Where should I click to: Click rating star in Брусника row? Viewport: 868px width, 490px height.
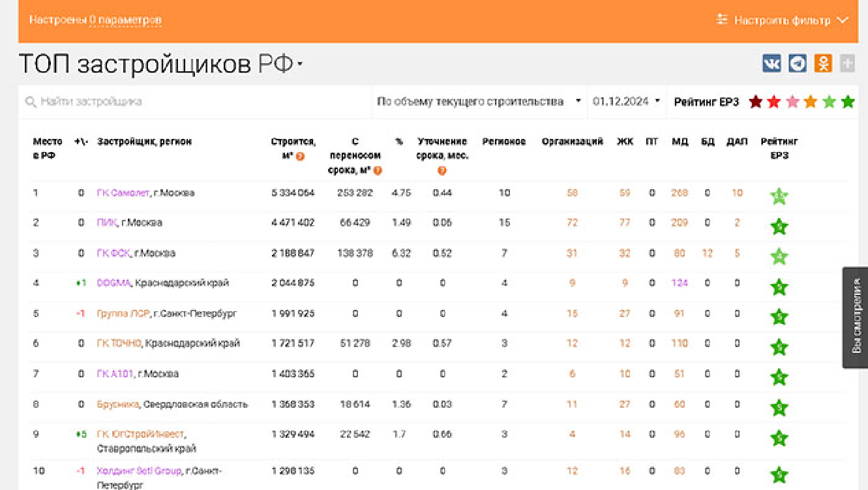click(779, 408)
